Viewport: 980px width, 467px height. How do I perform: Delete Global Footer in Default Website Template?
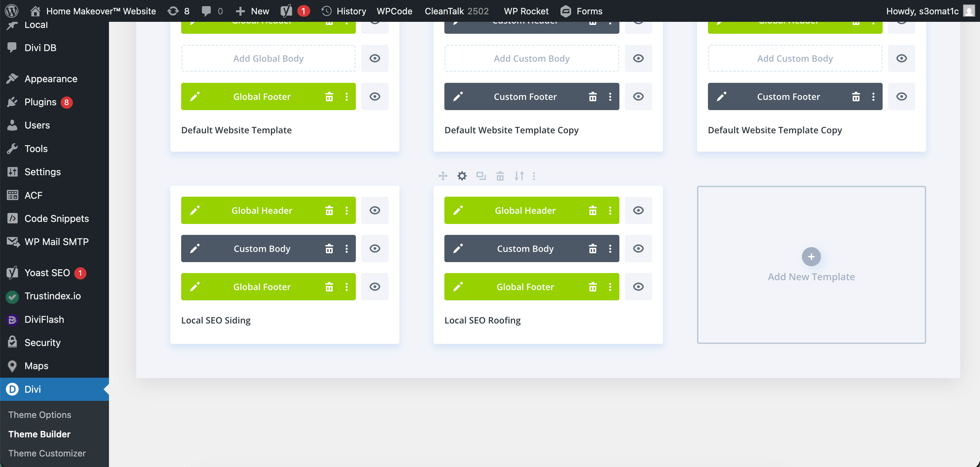(329, 96)
